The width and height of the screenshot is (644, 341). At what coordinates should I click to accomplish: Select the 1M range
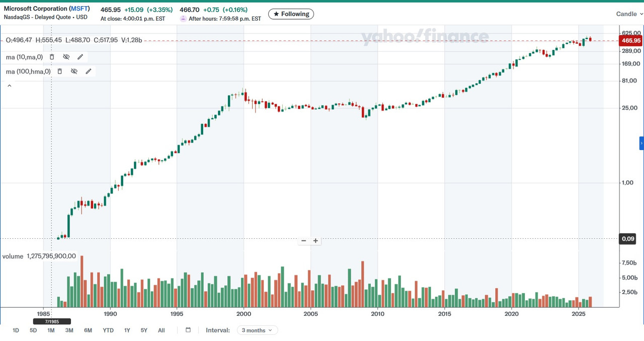[x=51, y=330]
